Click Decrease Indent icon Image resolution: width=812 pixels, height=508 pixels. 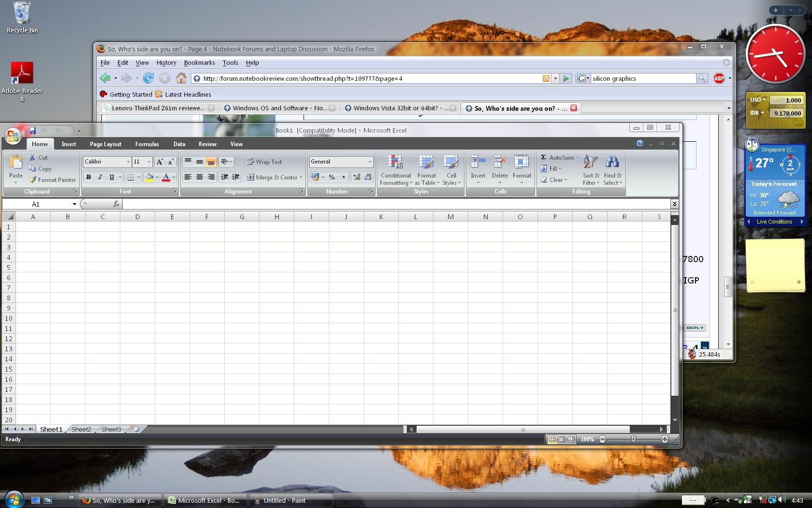point(224,178)
